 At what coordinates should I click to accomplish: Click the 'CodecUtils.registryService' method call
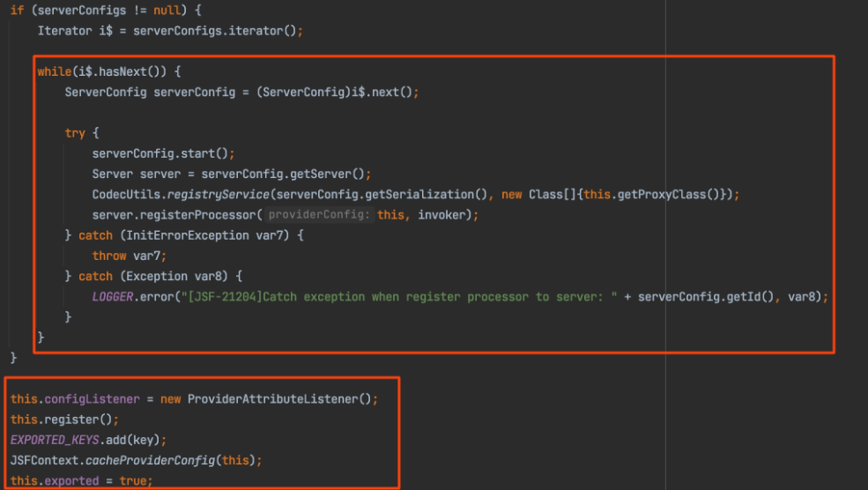181,195
